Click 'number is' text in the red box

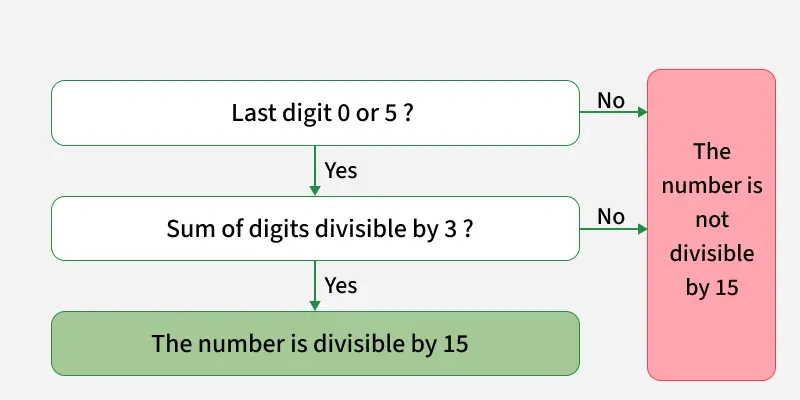pos(712,186)
